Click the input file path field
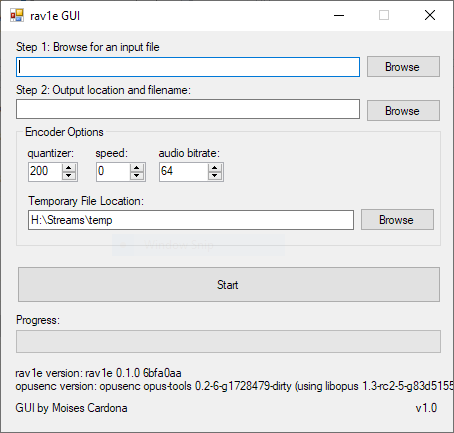 (x=188, y=67)
